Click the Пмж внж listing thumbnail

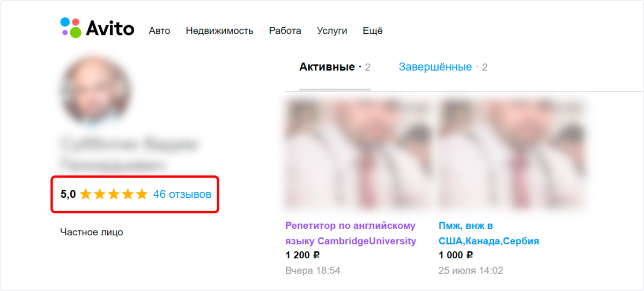(x=512, y=155)
